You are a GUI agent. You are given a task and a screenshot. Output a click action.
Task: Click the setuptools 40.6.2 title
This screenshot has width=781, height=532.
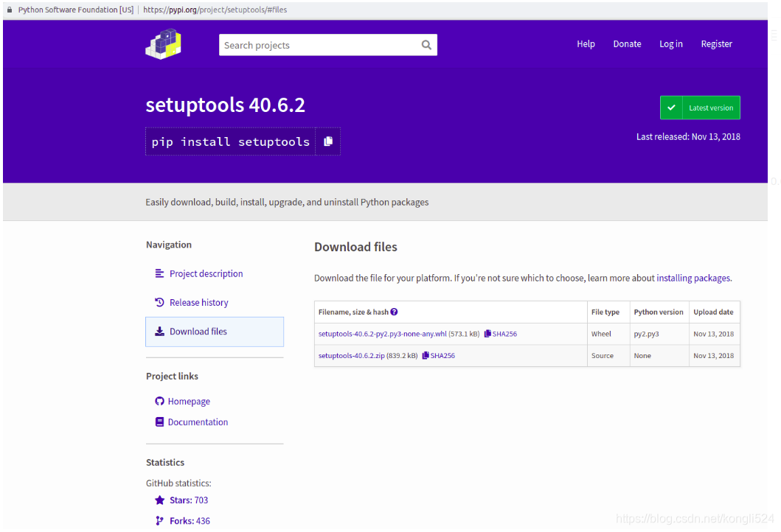tap(225, 105)
